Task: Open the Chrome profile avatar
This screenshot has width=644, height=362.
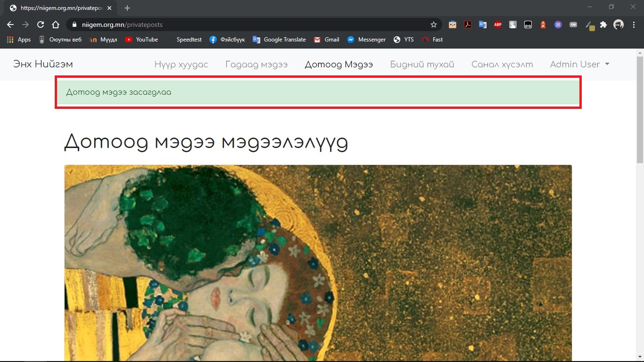Action: coord(618,25)
